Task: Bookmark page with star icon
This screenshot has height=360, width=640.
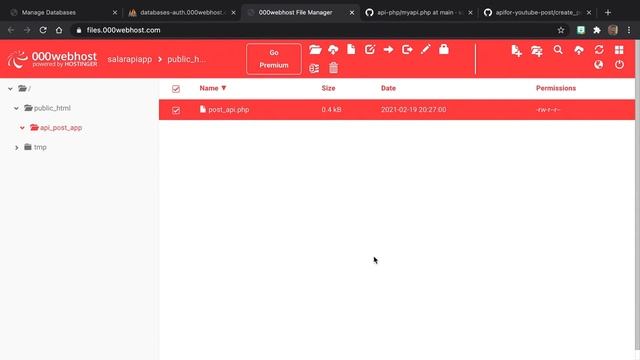Action: point(561,30)
